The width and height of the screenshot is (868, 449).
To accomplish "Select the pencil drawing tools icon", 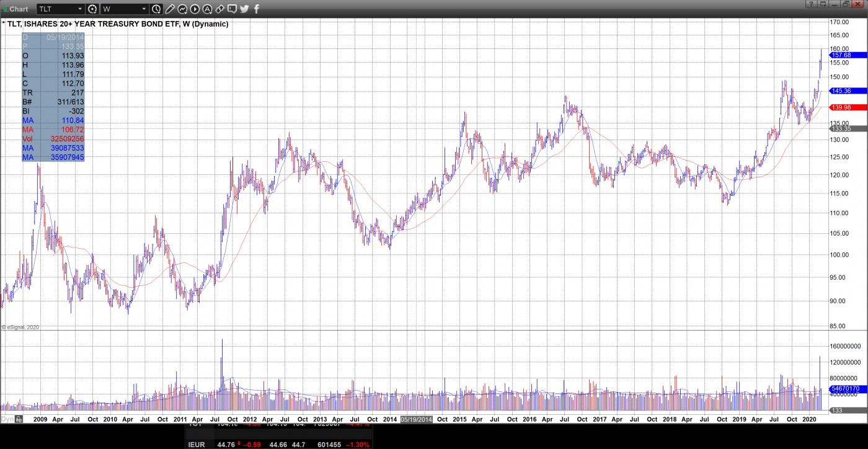I will pyautogui.click(x=170, y=9).
